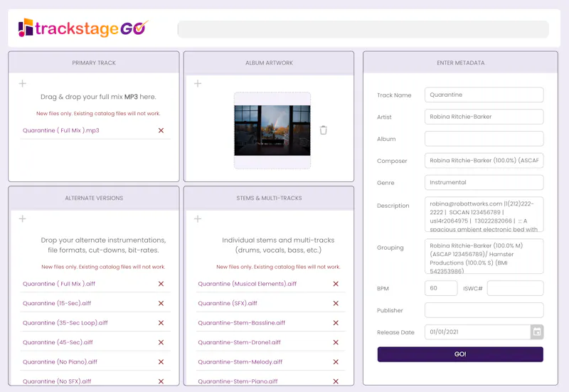The image size is (569, 392).
Task: Click the Grouping text area
Action: coord(484,256)
